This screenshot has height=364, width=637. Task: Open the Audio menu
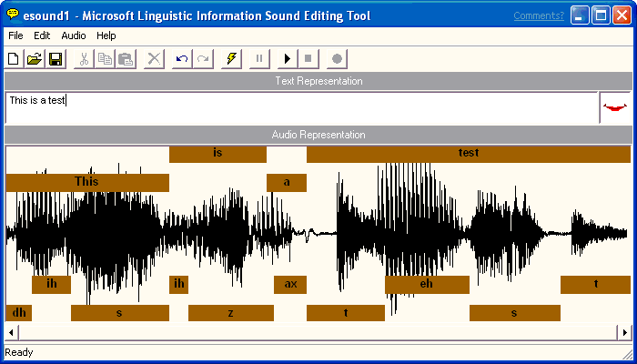pyautogui.click(x=74, y=35)
